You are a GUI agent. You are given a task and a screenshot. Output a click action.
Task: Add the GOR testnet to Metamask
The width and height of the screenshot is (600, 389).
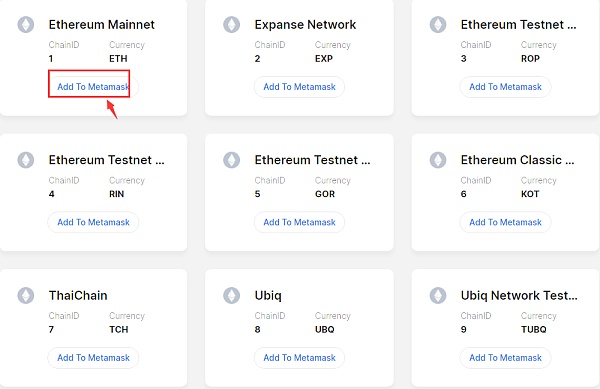coord(299,222)
